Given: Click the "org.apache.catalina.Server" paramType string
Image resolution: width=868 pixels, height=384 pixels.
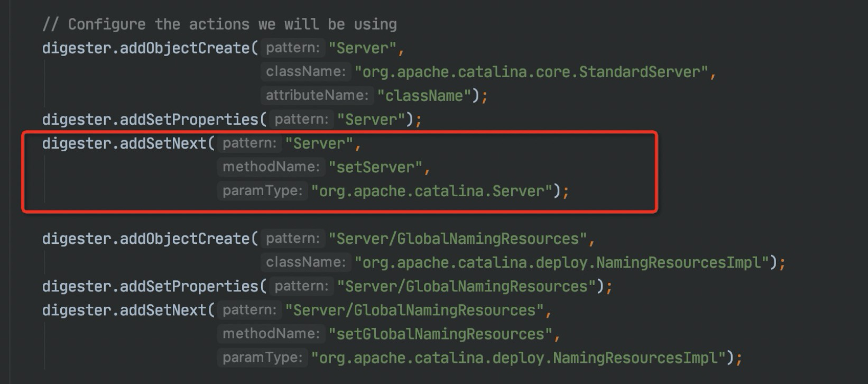Looking at the screenshot, I should click(432, 191).
